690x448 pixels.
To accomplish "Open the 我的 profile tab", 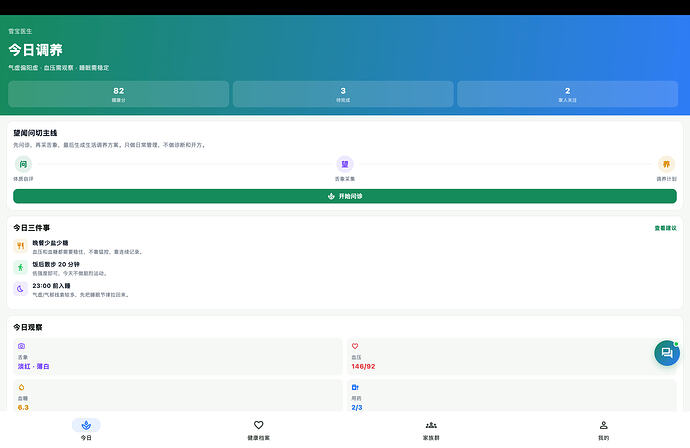I will 604,430.
